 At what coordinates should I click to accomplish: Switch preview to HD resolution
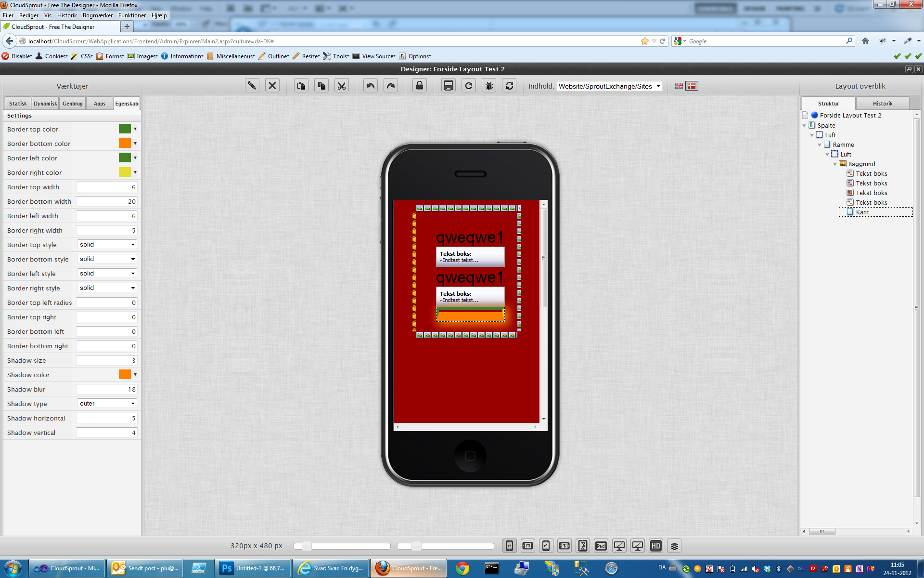[x=655, y=546]
